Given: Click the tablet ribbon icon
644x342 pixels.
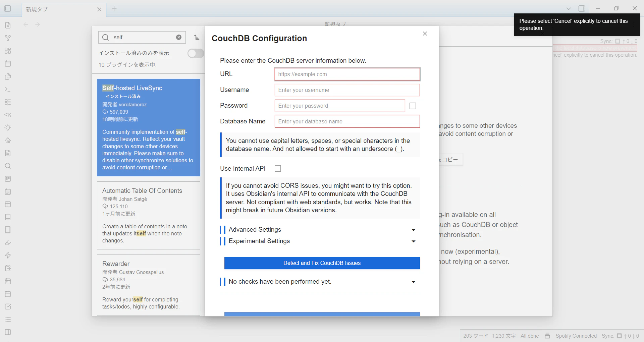Looking at the screenshot, I should click(x=8, y=230).
